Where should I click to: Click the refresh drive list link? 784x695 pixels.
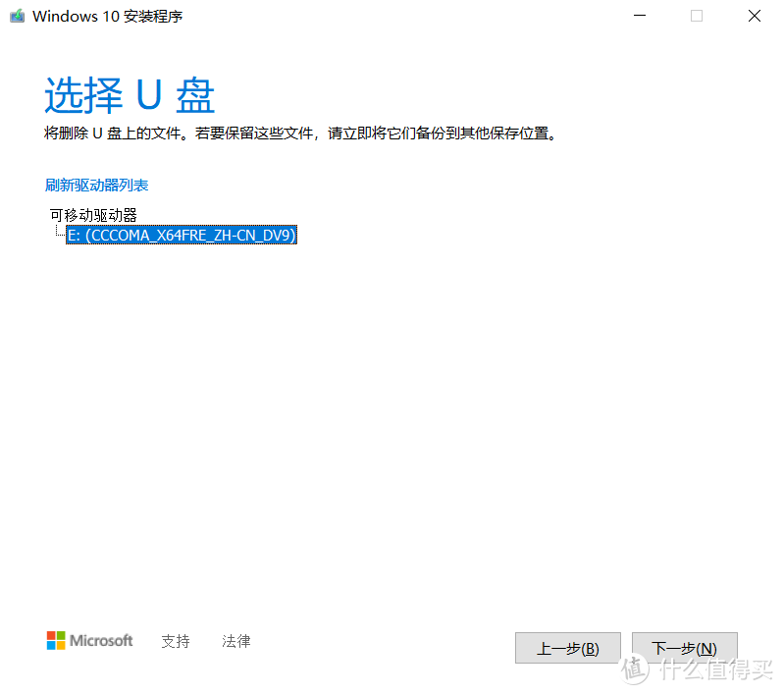coord(96,186)
